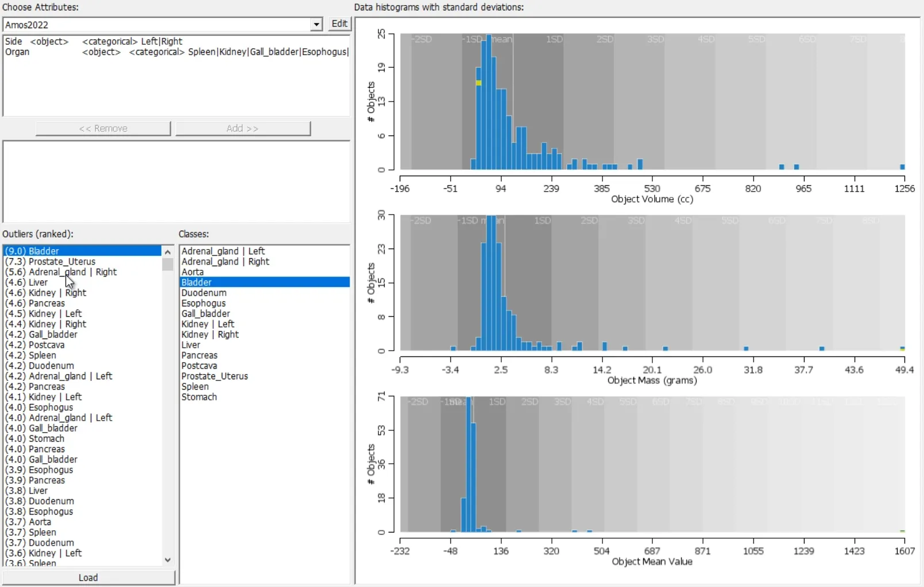The height and width of the screenshot is (587, 924).
Task: Click the Edit button
Action: pos(339,24)
